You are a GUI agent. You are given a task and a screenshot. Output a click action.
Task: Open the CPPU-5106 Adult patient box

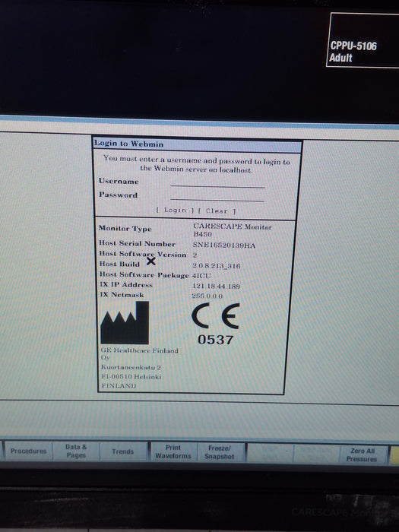click(x=363, y=40)
